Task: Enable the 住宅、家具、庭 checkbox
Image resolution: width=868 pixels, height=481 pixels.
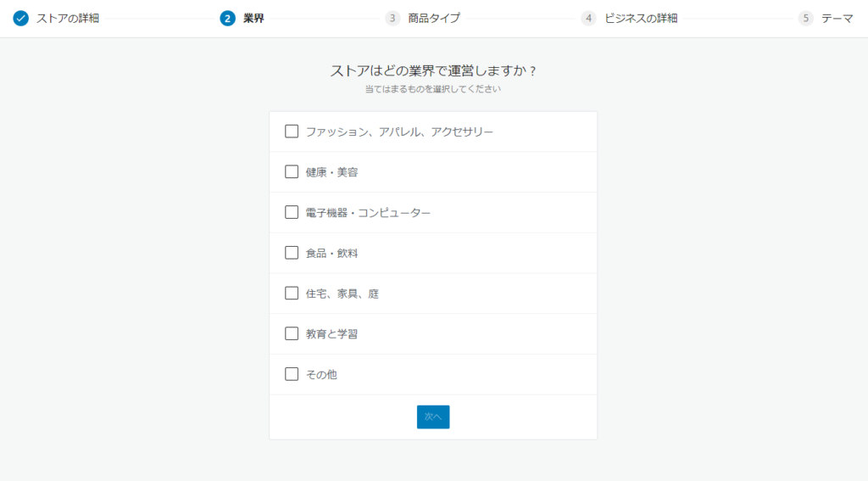Action: pyautogui.click(x=292, y=294)
